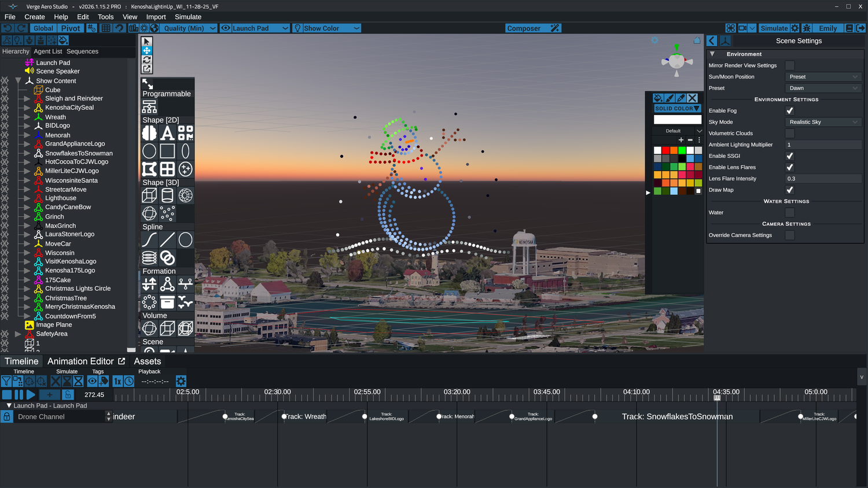
Task: Choose the 3D cylinder shape tool
Action: 167,195
